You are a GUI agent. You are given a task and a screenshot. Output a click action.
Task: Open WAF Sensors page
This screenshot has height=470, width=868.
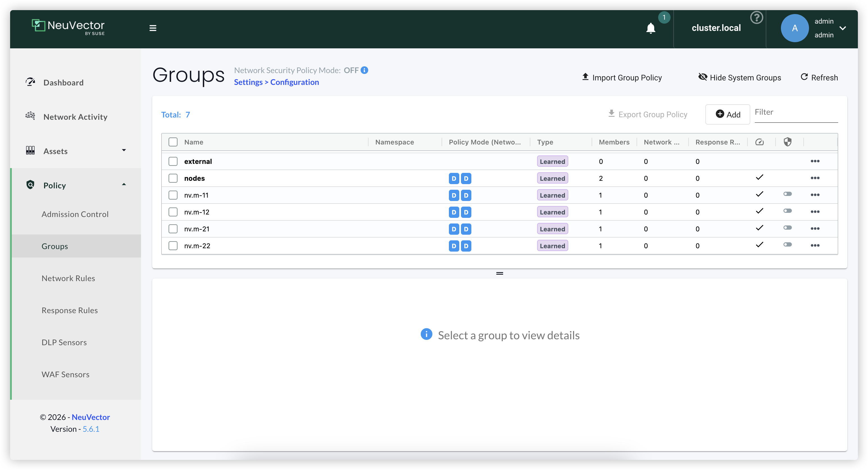point(65,374)
